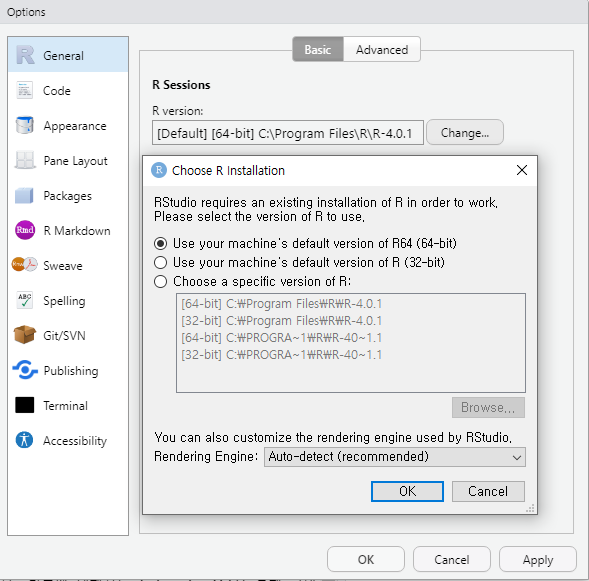The width and height of the screenshot is (589, 581).
Task: Open the R Markdown options section
Action: click(68, 230)
